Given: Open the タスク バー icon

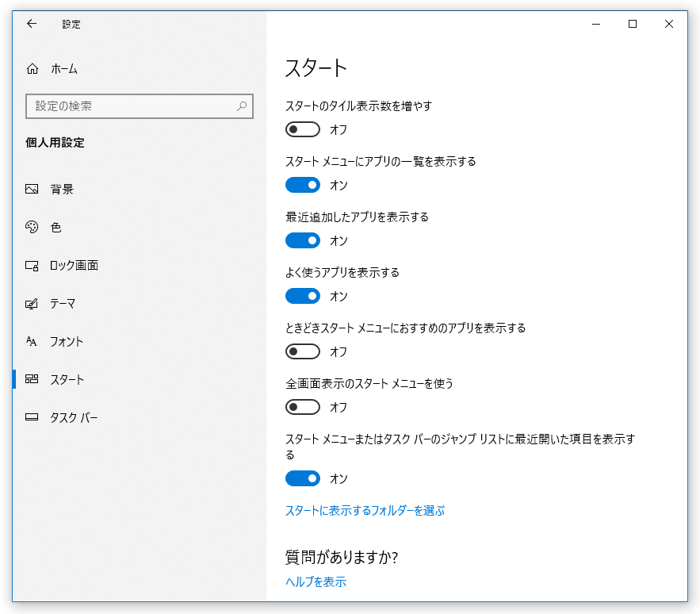Looking at the screenshot, I should tap(32, 417).
